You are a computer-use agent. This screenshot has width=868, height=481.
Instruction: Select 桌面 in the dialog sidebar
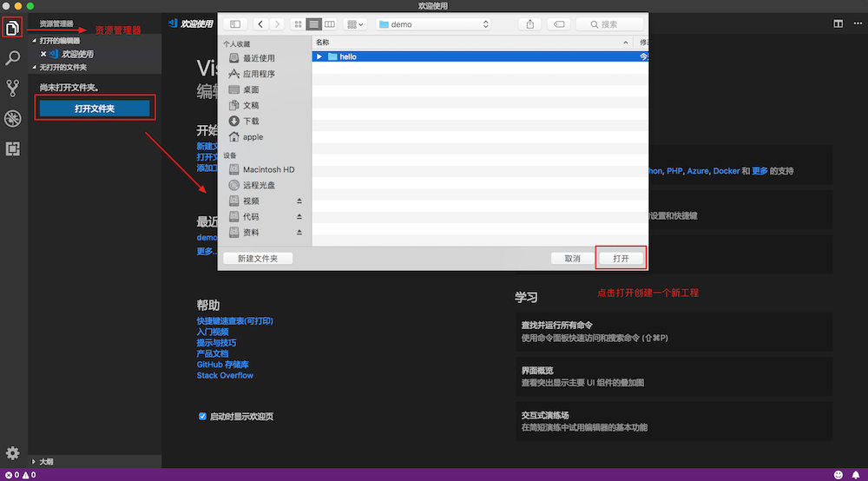coord(251,89)
